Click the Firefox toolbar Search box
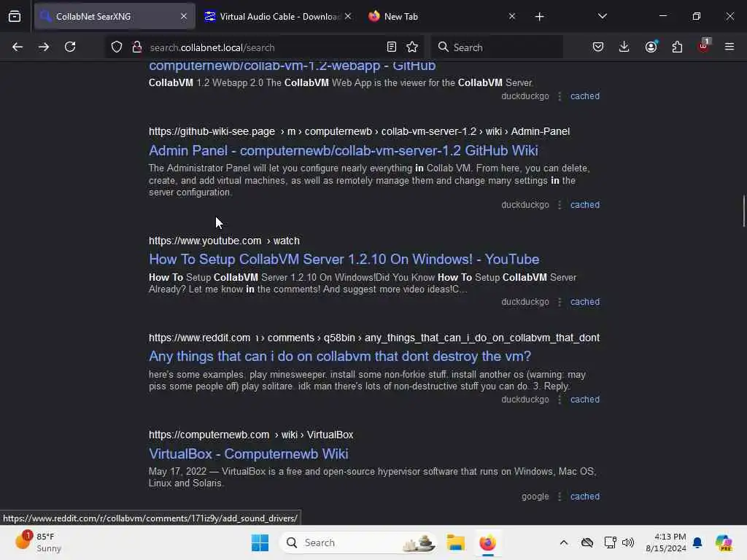747x560 pixels. [497, 47]
